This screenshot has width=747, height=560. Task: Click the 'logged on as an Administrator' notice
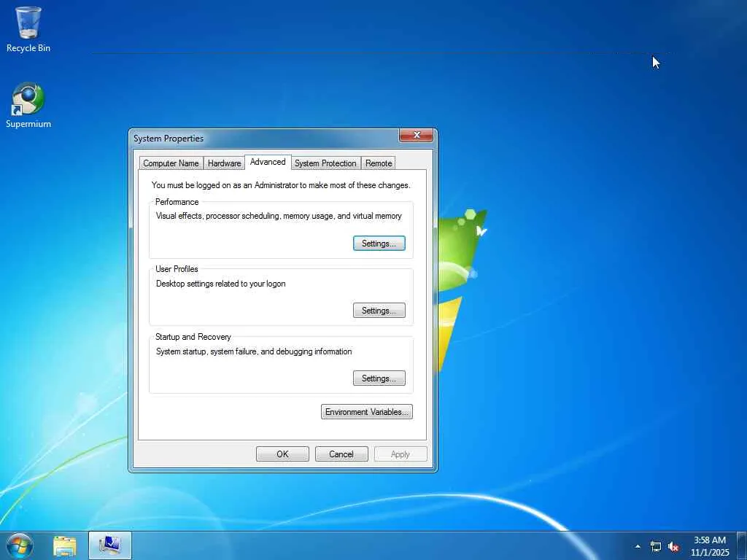tap(281, 185)
